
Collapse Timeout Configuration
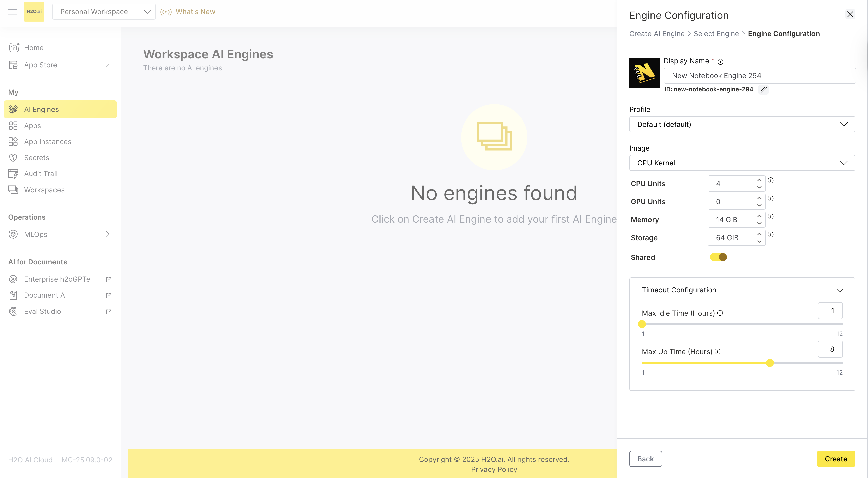click(x=839, y=290)
